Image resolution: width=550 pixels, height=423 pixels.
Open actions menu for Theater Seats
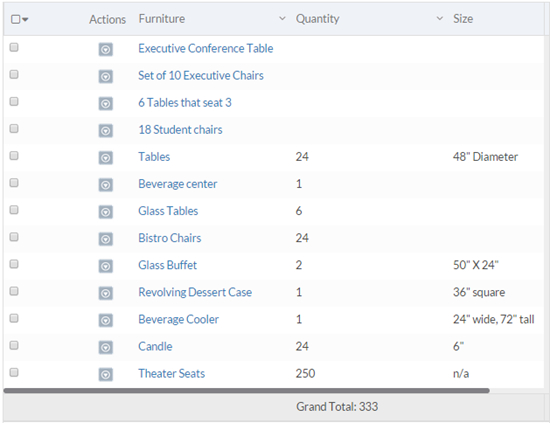(x=106, y=375)
